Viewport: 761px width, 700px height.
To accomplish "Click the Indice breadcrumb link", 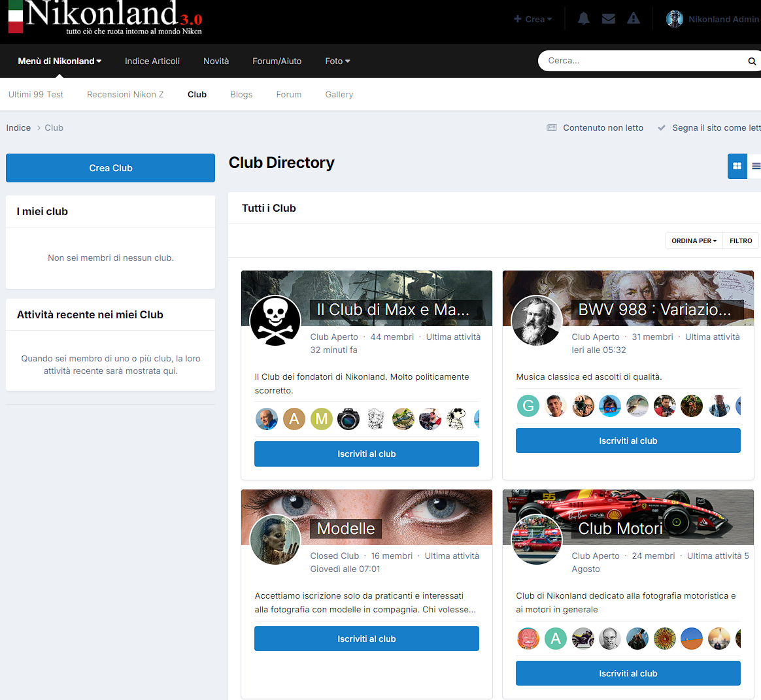I will [18, 127].
